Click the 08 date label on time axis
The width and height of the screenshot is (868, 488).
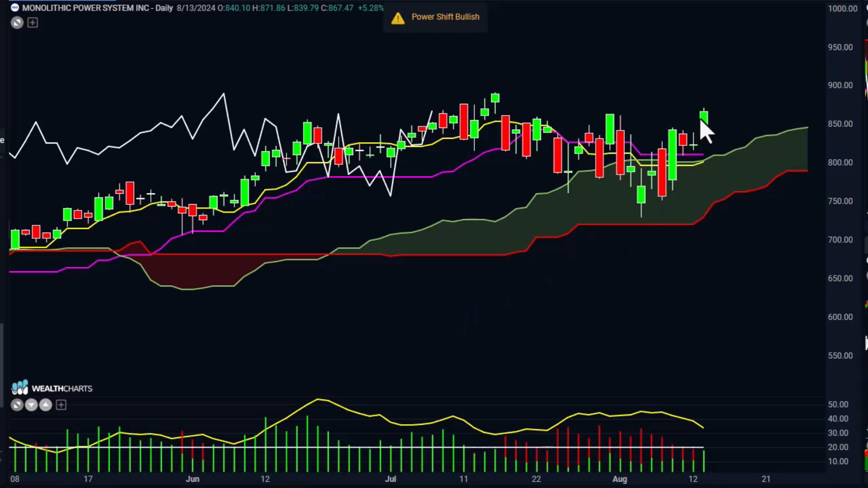tap(15, 479)
